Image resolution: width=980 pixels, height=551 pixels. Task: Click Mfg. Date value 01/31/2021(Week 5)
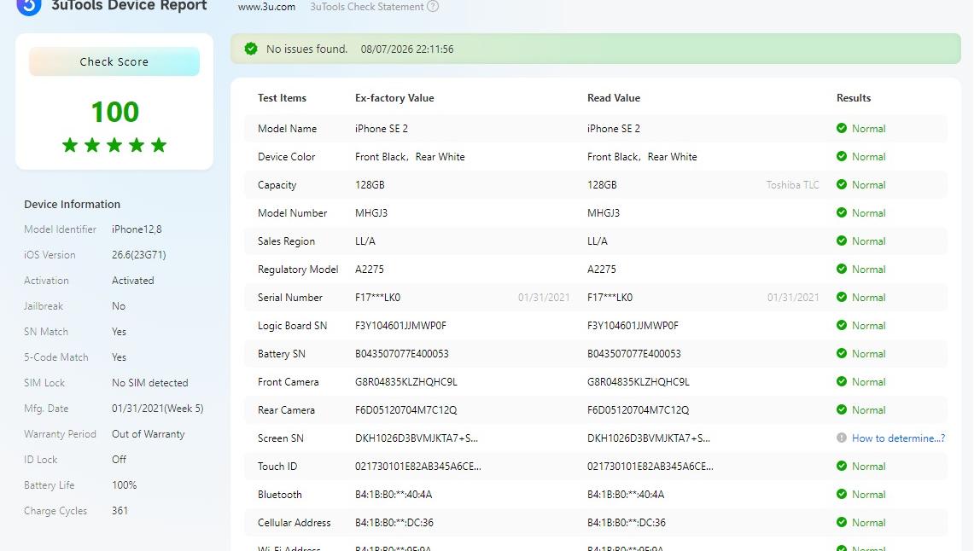157,409
